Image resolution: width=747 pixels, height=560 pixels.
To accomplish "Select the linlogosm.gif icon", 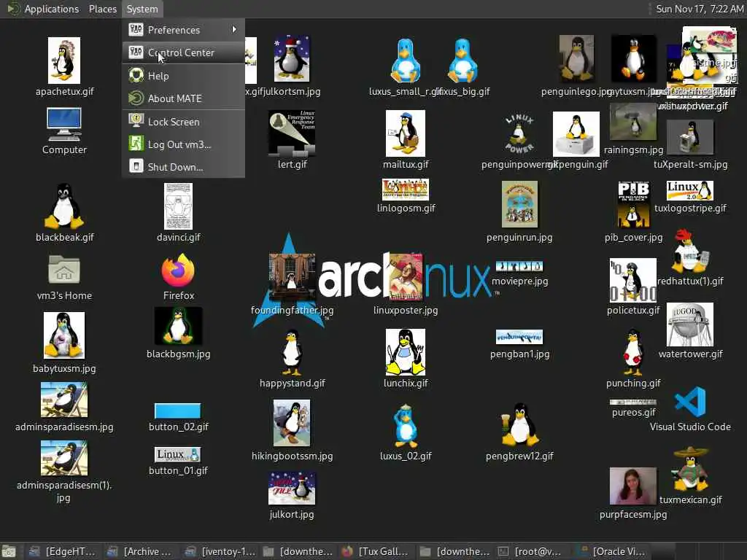I will 406,190.
